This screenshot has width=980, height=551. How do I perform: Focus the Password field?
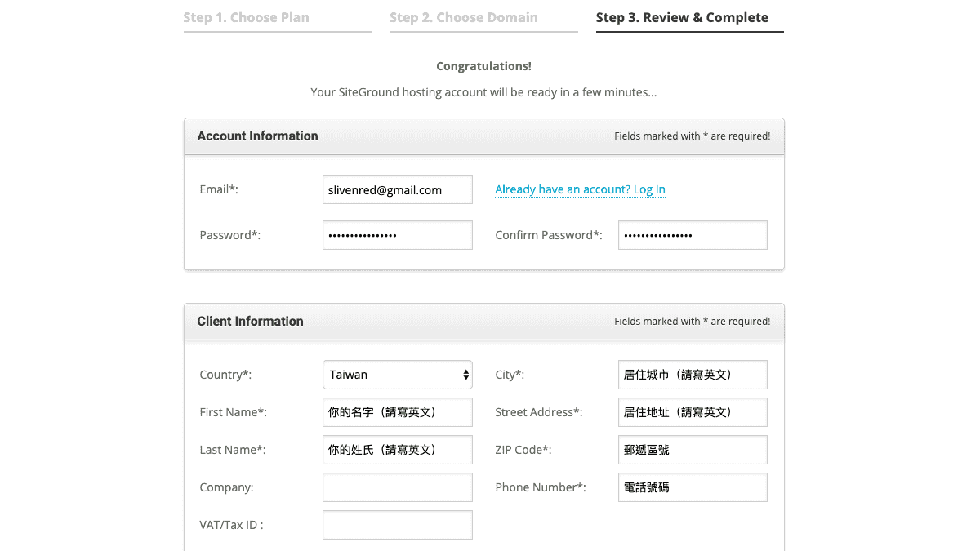click(397, 235)
